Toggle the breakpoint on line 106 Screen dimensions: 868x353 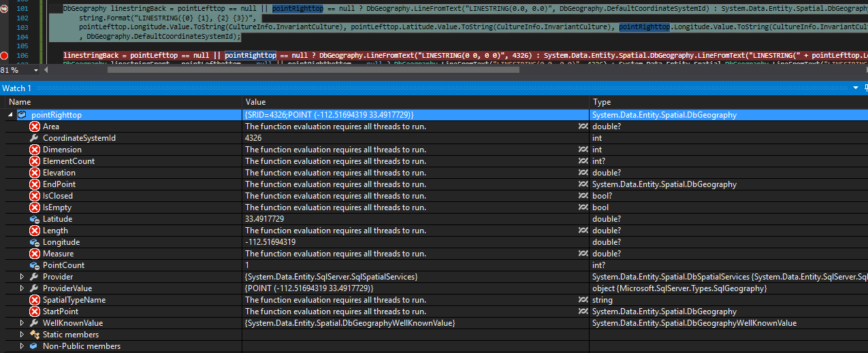point(5,55)
